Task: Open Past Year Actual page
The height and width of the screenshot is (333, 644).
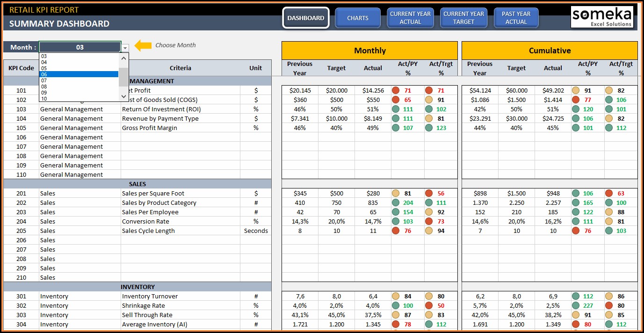Action: coord(516,18)
